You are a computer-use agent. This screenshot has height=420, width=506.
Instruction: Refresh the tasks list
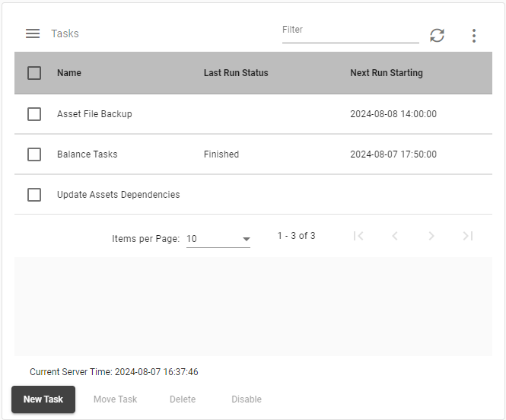[437, 35]
